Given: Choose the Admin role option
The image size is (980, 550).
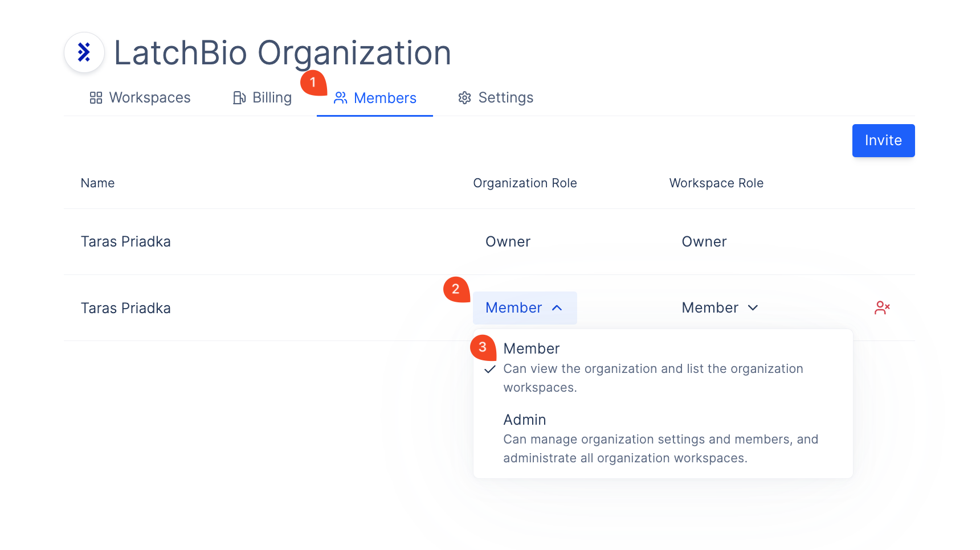Looking at the screenshot, I should [663, 438].
